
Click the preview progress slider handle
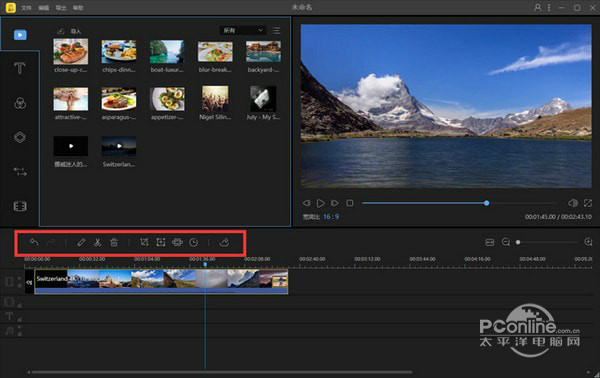click(x=486, y=203)
